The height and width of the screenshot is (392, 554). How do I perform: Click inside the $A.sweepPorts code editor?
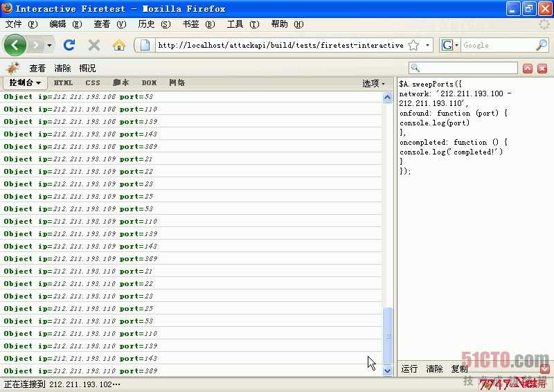(475, 219)
